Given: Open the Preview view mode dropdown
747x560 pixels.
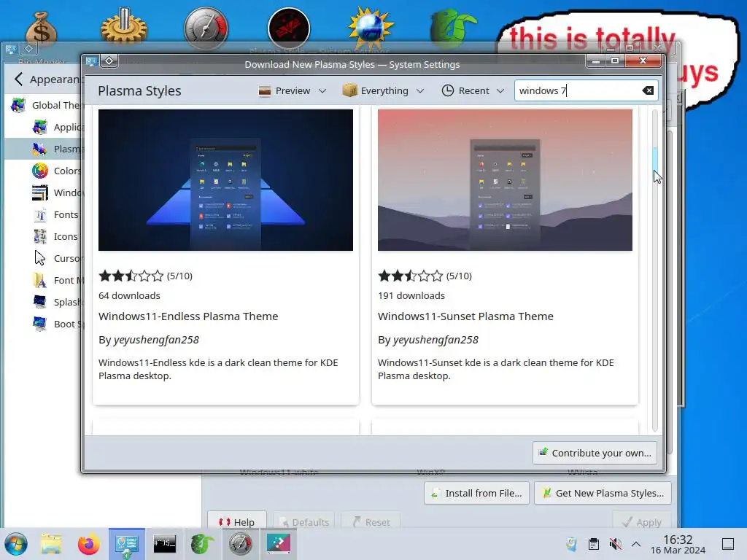Looking at the screenshot, I should point(292,90).
